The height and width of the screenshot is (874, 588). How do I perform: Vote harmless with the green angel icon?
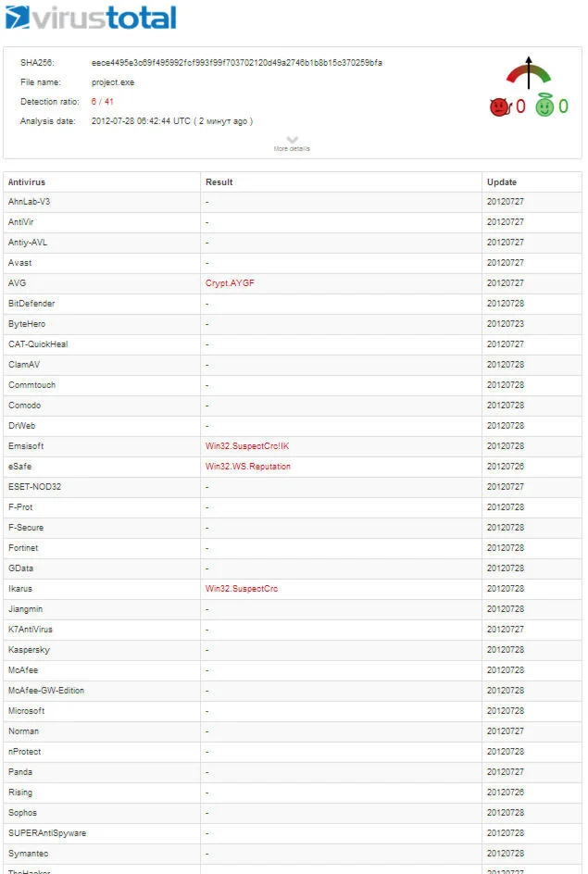[544, 106]
